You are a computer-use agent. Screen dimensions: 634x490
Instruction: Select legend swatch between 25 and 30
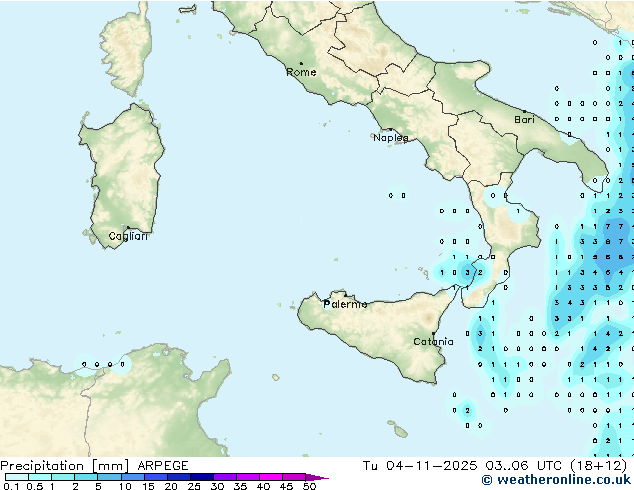tap(202, 477)
